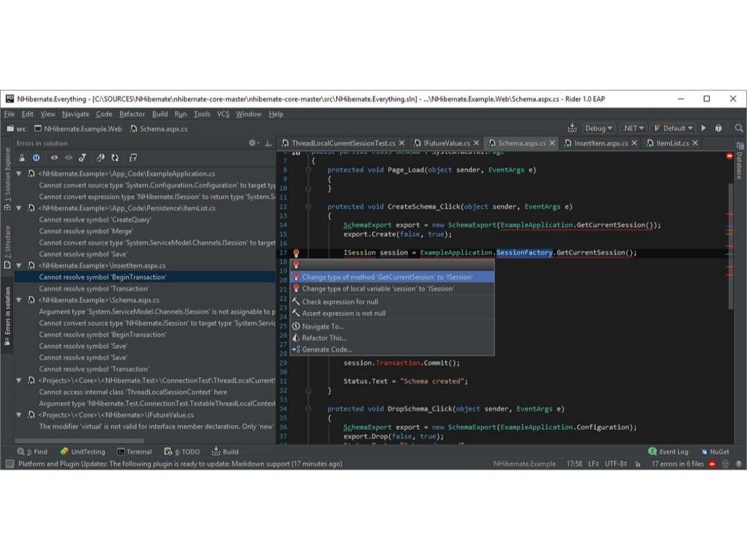This screenshot has height=560, width=747.
Task: Click the filter funnel icon in Errors toolbar
Action: (83, 158)
